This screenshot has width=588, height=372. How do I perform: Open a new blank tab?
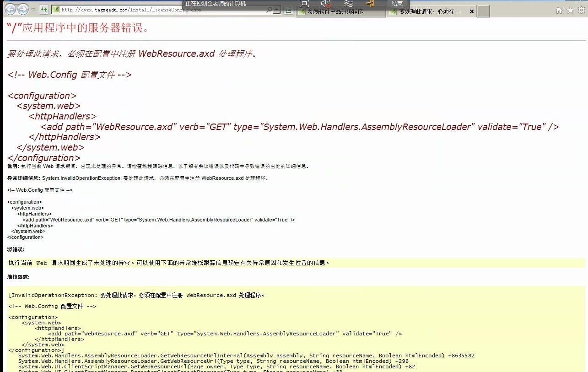484,11
